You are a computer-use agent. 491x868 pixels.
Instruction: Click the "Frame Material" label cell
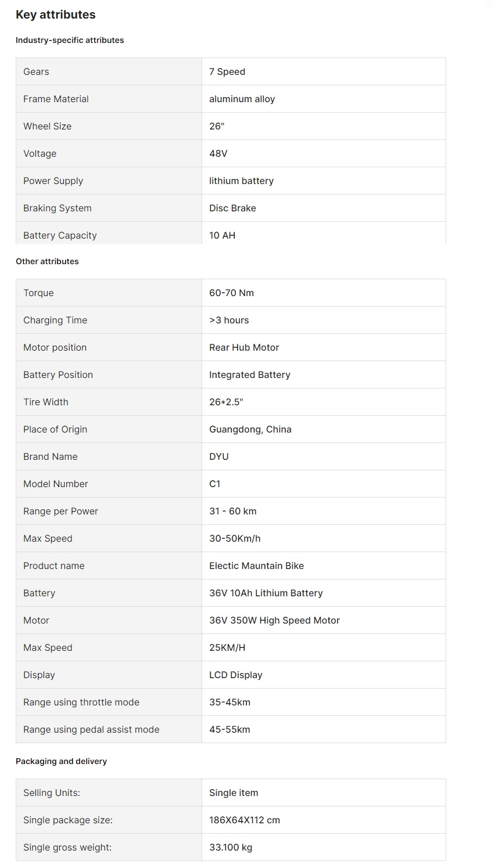[56, 99]
